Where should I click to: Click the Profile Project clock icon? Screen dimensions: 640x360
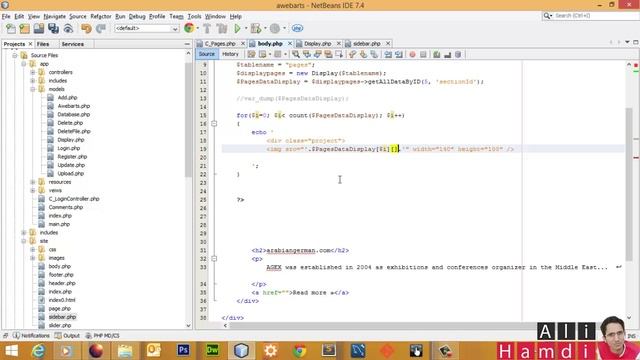[275, 28]
